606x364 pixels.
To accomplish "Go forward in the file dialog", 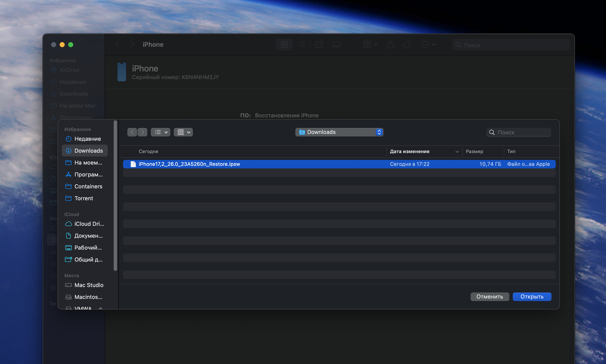I will [x=143, y=132].
